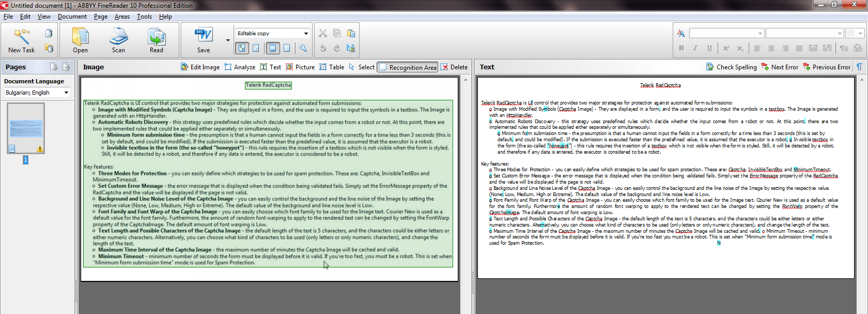The height and width of the screenshot is (314, 868).
Task: Click the style editor AA icon
Action: coord(681,34)
